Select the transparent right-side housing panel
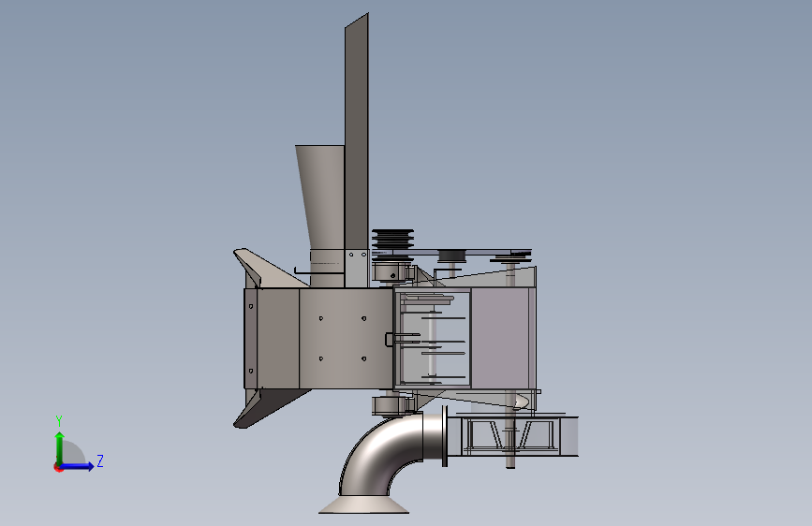The width and height of the screenshot is (812, 526). tap(500, 339)
